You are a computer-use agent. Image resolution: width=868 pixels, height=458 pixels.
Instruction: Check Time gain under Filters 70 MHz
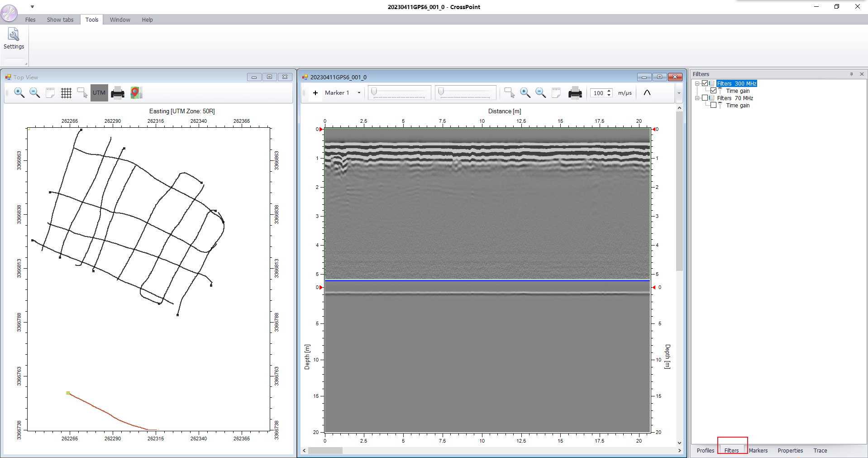point(714,105)
